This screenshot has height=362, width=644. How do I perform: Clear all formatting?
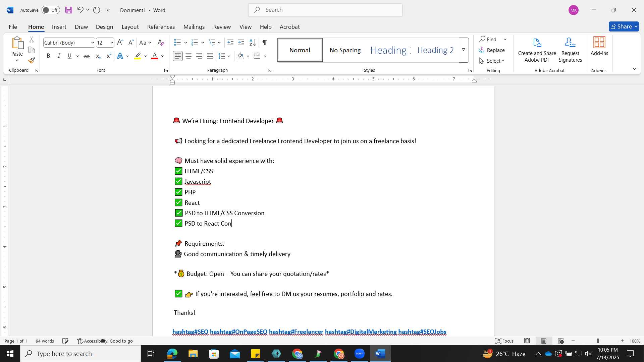[x=161, y=43]
